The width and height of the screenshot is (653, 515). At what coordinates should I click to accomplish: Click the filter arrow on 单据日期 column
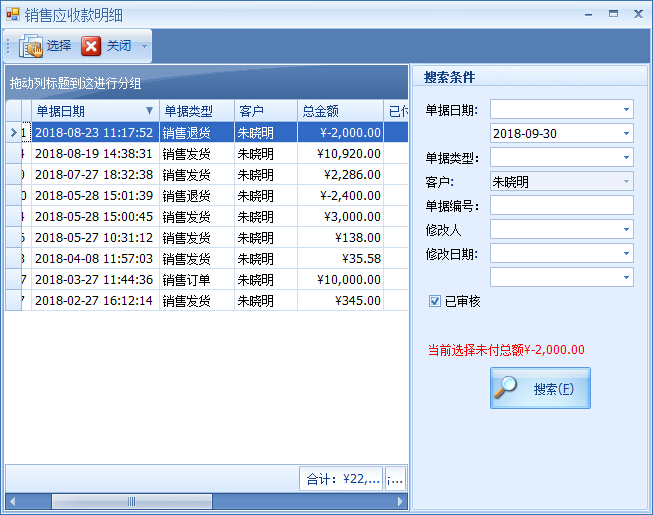[x=150, y=111]
